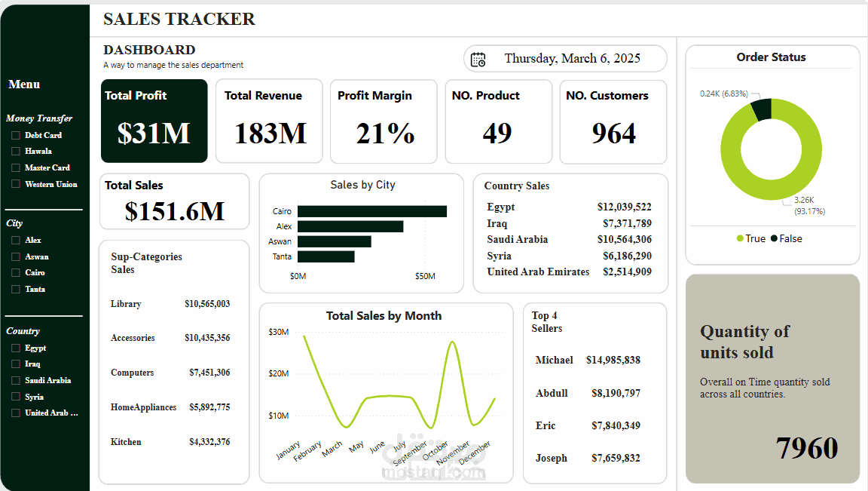Click Michael in Top 4 Sellers
Image resolution: width=868 pixels, height=491 pixels.
tap(555, 361)
